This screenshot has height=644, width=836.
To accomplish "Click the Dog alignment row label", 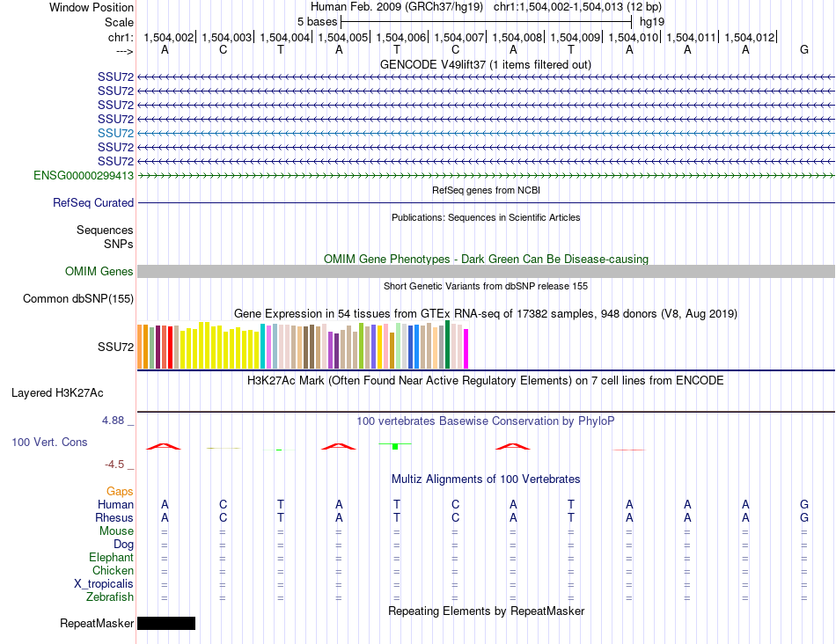I will click(124, 545).
